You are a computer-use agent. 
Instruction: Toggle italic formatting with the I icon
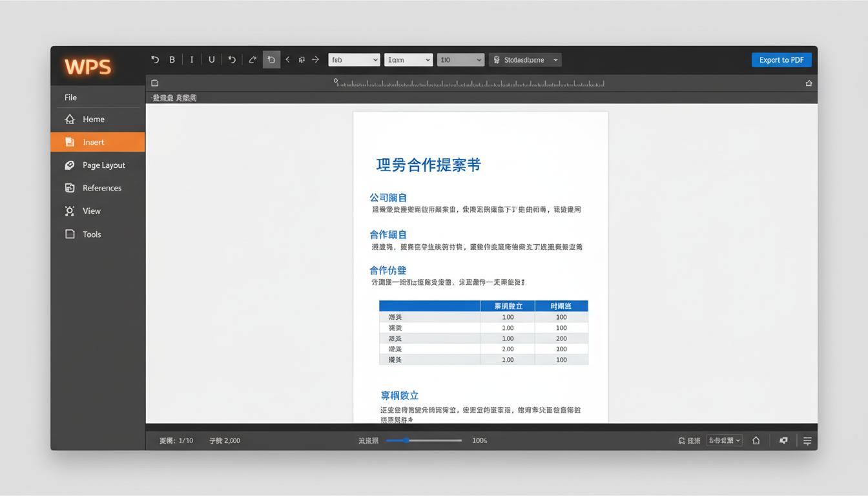tap(192, 59)
